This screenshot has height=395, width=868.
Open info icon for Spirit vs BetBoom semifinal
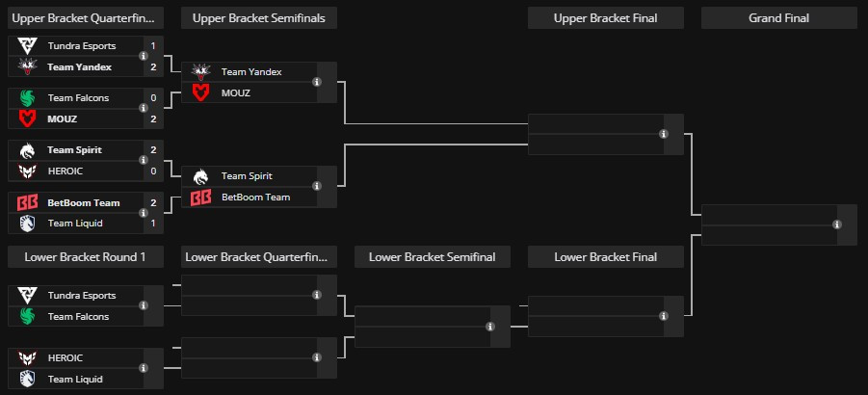click(x=317, y=187)
